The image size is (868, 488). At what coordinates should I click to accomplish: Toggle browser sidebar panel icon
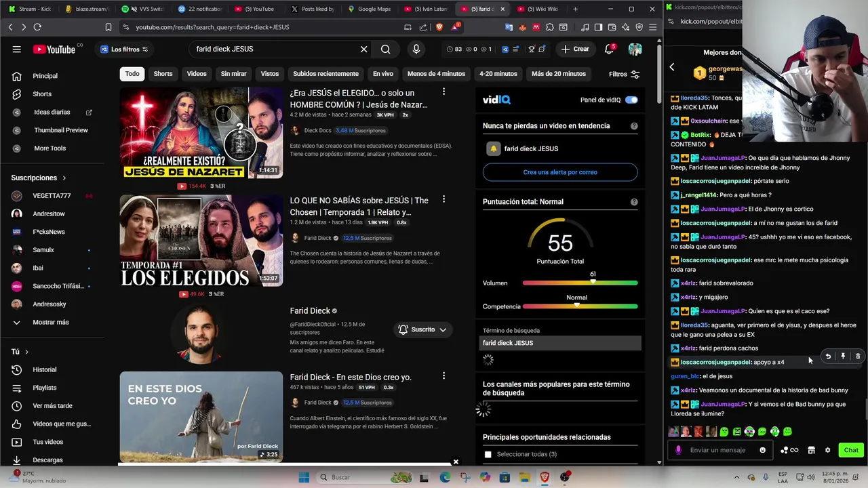[x=598, y=27]
